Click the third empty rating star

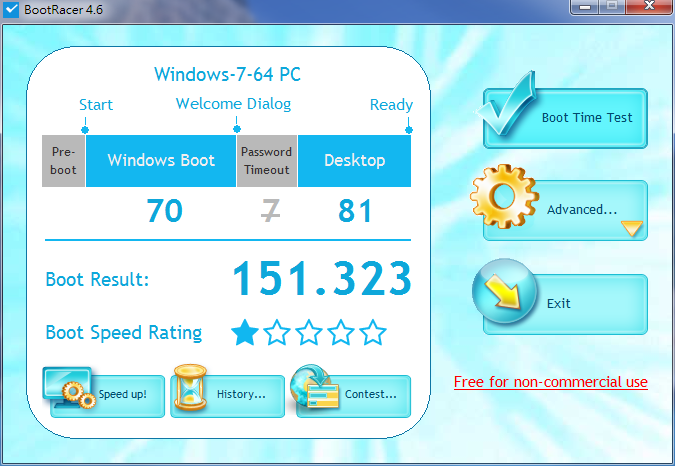(x=309, y=332)
